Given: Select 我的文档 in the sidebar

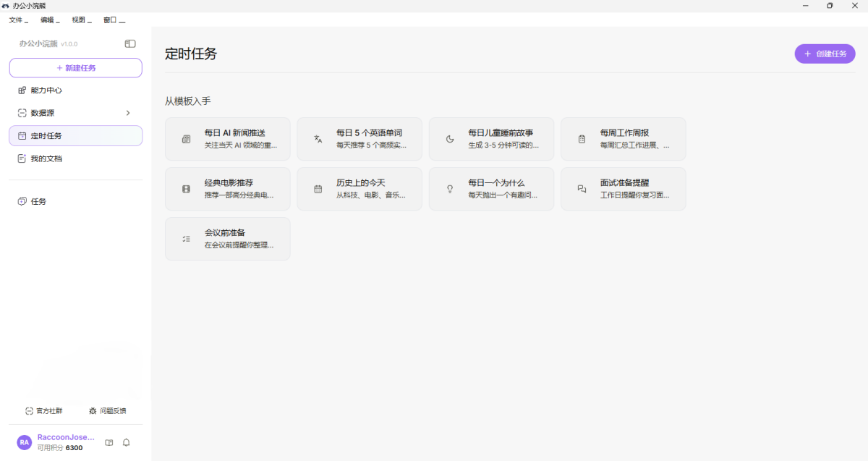Looking at the screenshot, I should pos(75,158).
